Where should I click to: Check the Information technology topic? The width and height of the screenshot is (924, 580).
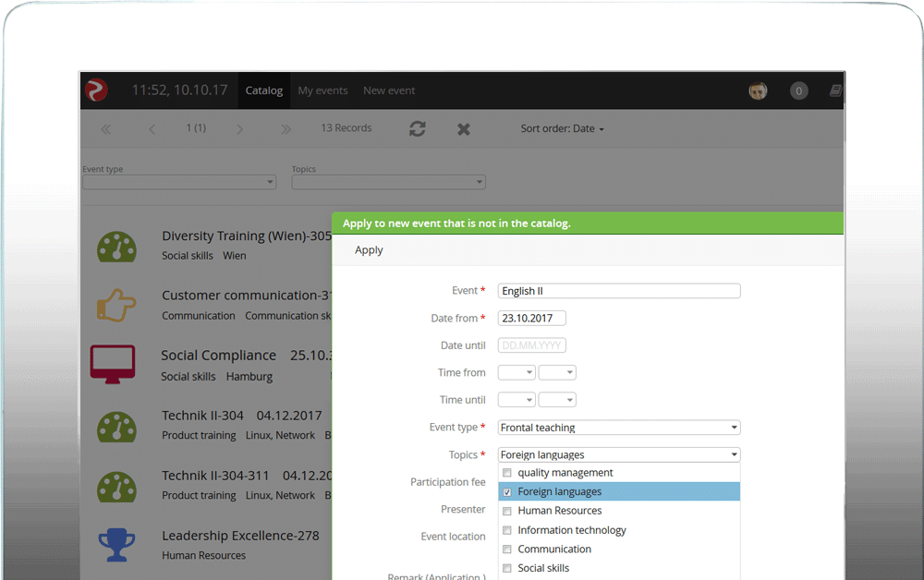506,530
